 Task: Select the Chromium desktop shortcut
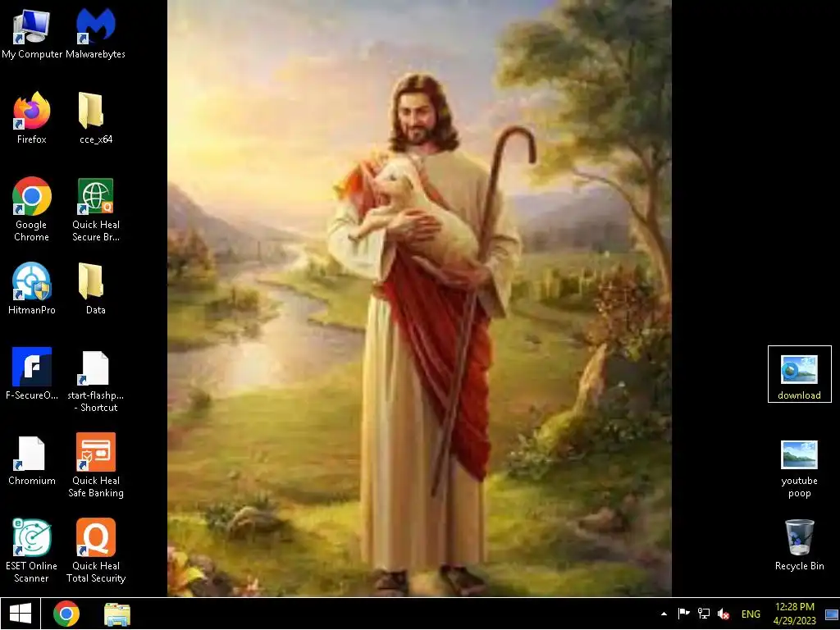(32, 459)
